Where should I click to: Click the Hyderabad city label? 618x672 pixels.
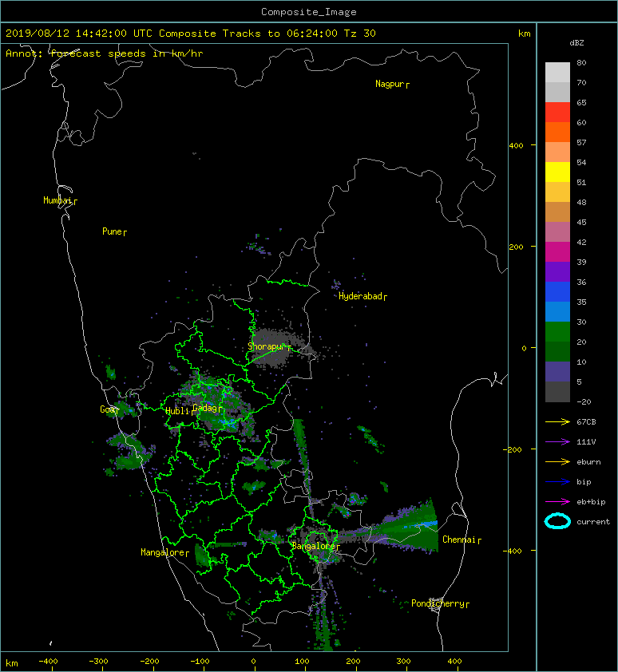[360, 296]
